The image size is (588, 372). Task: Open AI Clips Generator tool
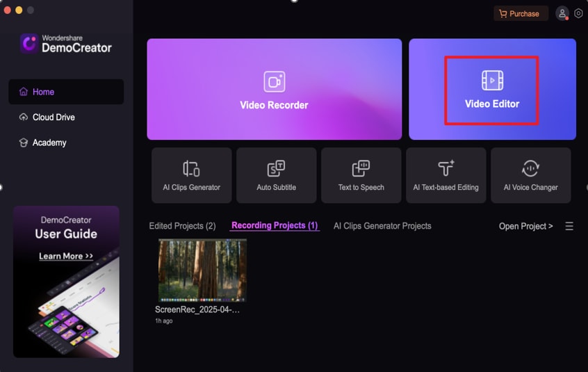[191, 175]
